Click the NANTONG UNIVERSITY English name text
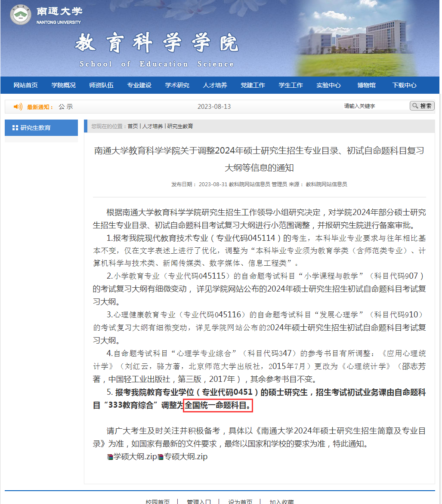 click(x=59, y=22)
